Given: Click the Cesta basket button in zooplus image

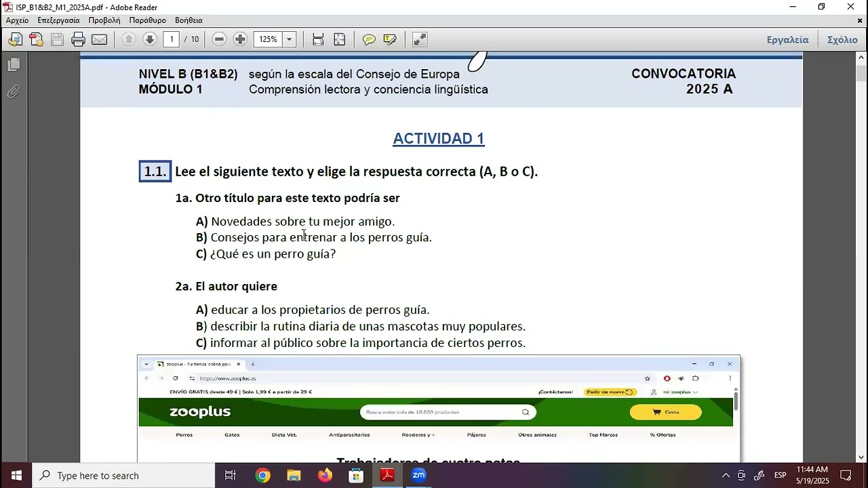Looking at the screenshot, I should (665, 412).
